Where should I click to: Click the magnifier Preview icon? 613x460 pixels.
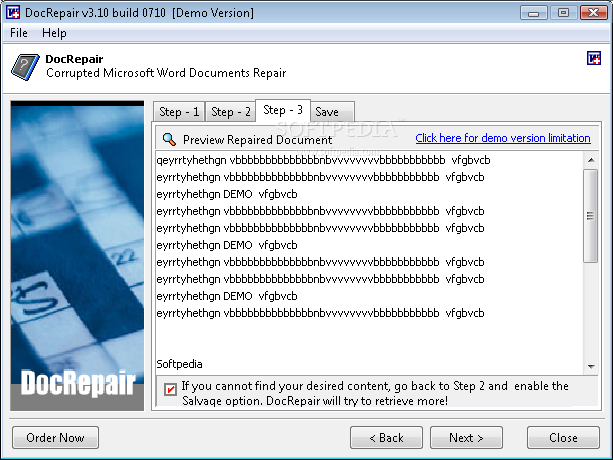[169, 139]
